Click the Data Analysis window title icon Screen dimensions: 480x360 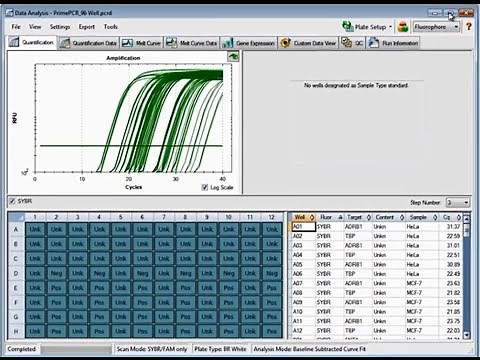pos(9,13)
